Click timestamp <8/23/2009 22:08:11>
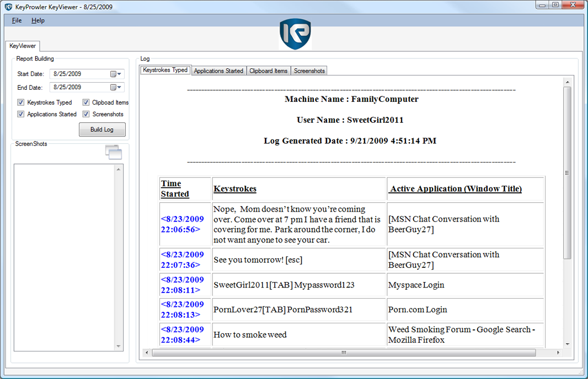This screenshot has height=379, width=588. (182, 285)
